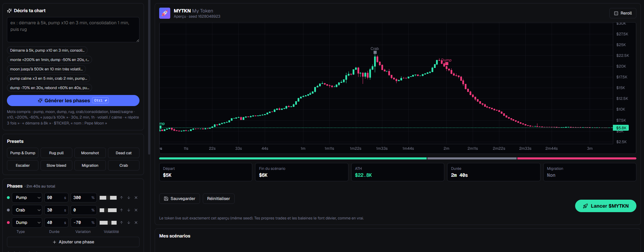Delete the Crab phase with its X icon
The image size is (644, 252).
[x=136, y=210]
